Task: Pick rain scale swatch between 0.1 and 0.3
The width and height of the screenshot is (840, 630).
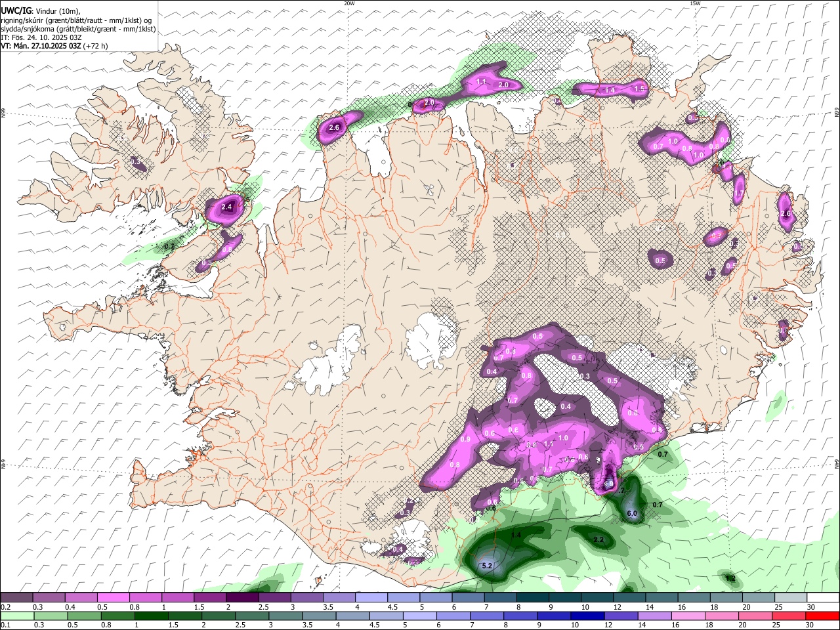Action: click(x=17, y=616)
